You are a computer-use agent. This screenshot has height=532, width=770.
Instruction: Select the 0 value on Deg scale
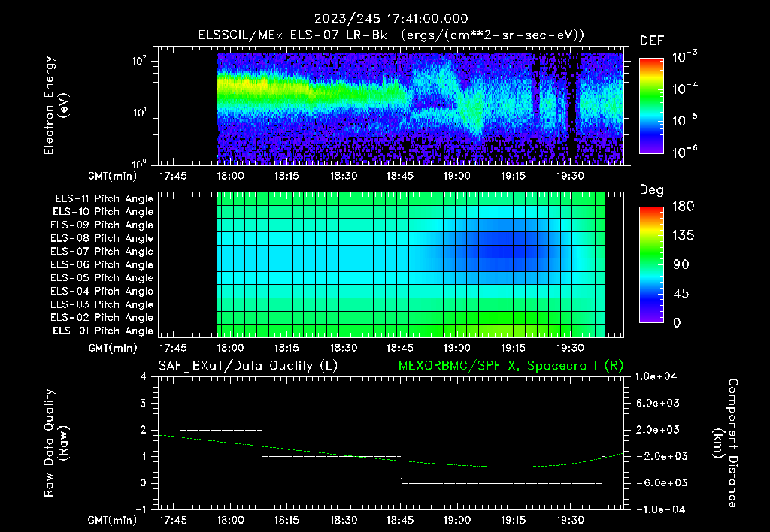point(677,322)
